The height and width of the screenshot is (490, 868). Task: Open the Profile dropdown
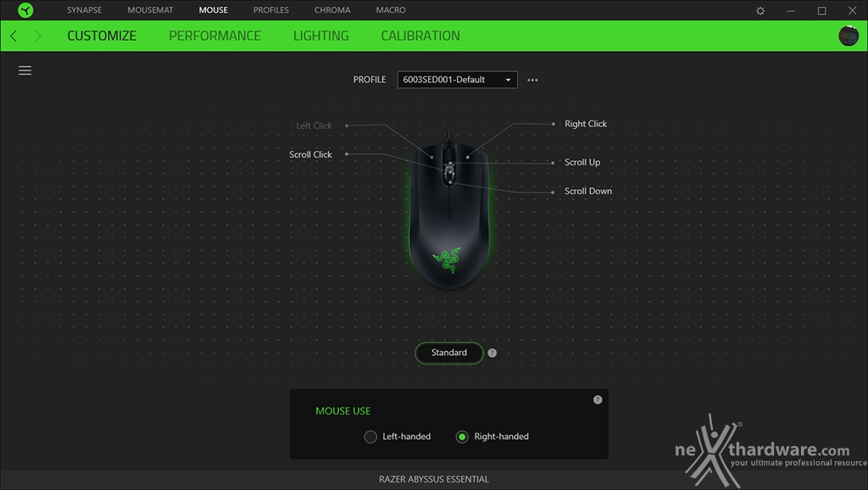click(457, 80)
